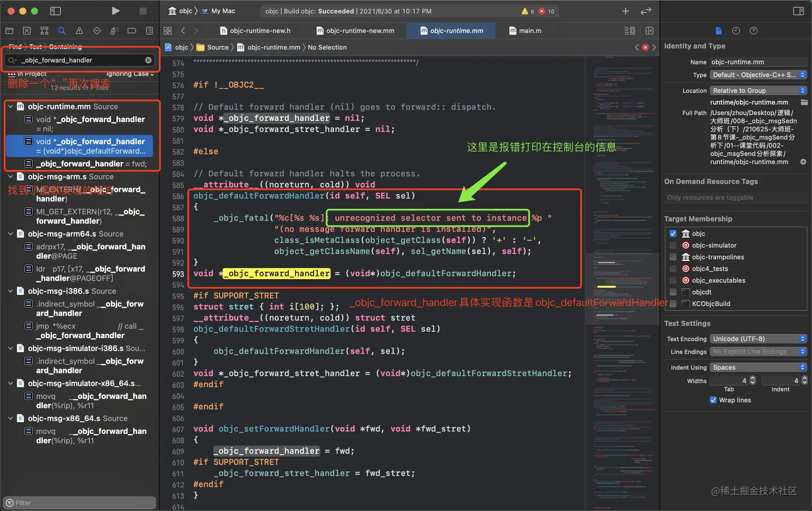812x511 pixels.
Task: Open the Location dropdown
Action: [x=758, y=91]
